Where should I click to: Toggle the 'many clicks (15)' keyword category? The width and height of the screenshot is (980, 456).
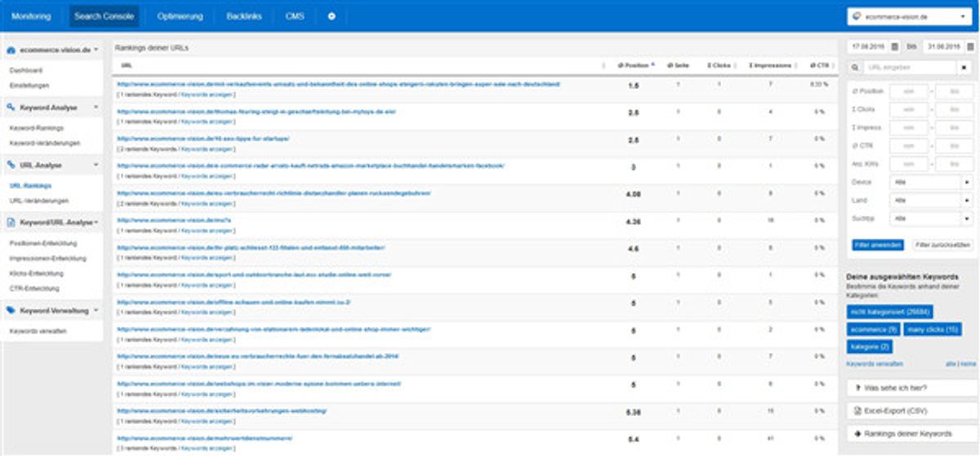point(933,329)
